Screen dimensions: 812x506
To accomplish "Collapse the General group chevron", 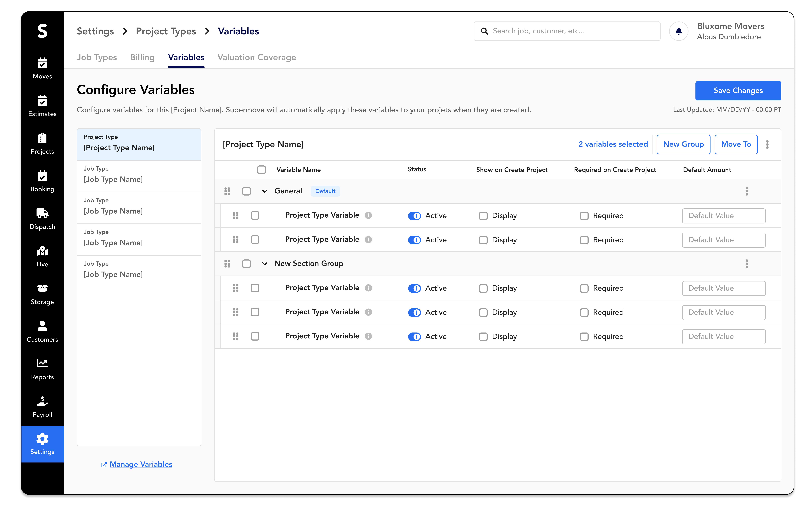I will pyautogui.click(x=265, y=191).
